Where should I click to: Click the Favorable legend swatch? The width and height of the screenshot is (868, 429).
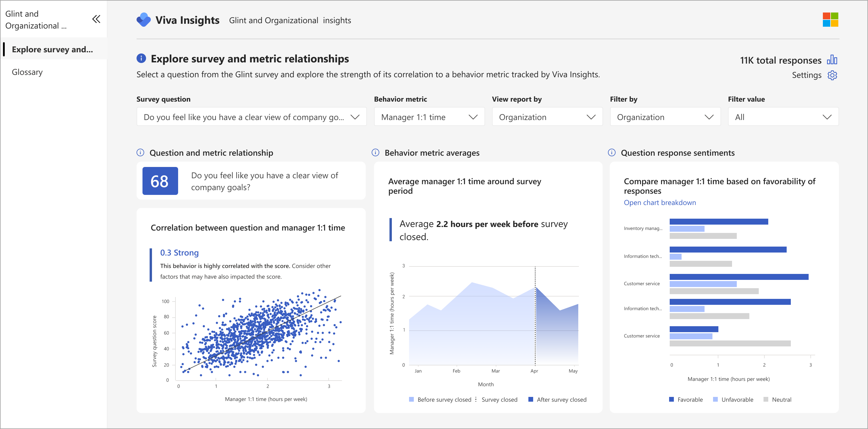[671, 399]
